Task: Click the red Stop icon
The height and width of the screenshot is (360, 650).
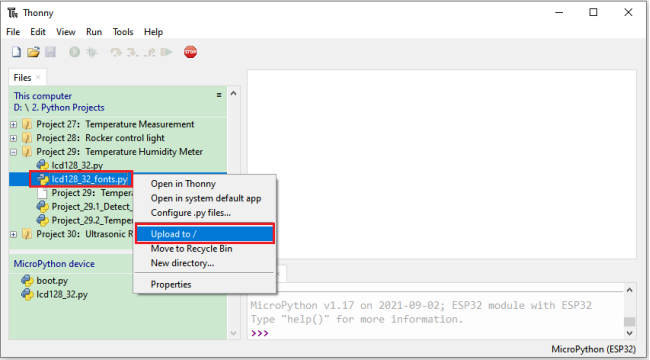Action: (x=190, y=52)
